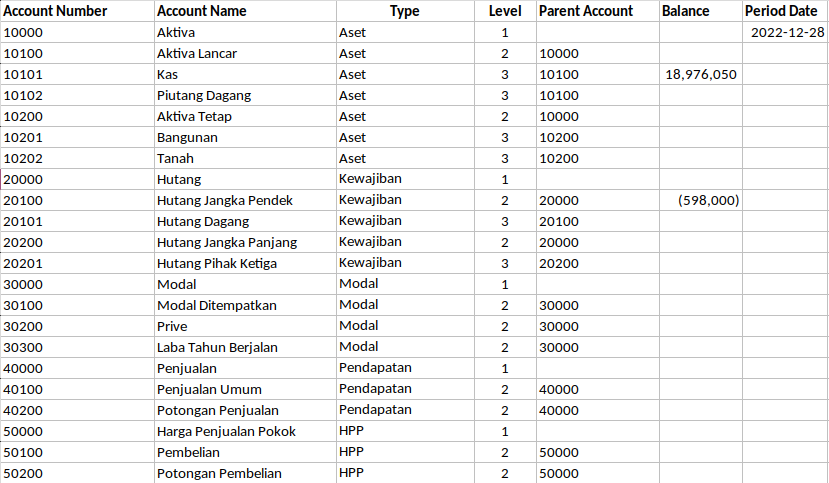829x483 pixels.
Task: Click account number 10101
Action: click(77, 75)
